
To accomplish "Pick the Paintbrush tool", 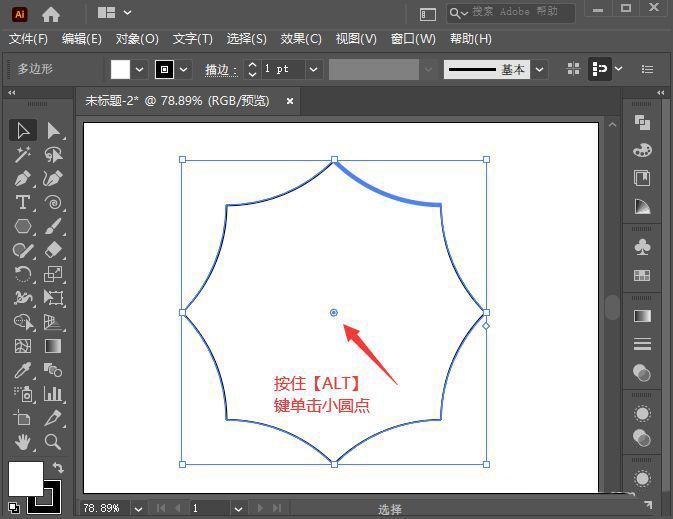I will [53, 226].
